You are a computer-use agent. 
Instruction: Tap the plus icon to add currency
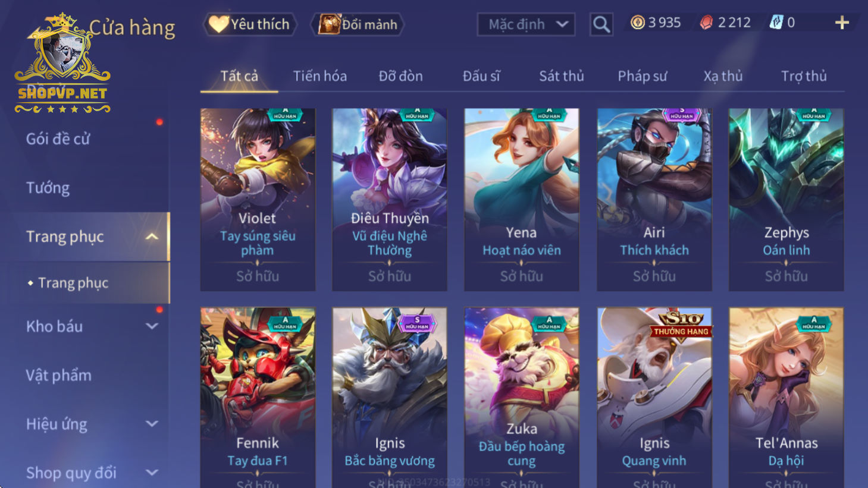(x=842, y=23)
